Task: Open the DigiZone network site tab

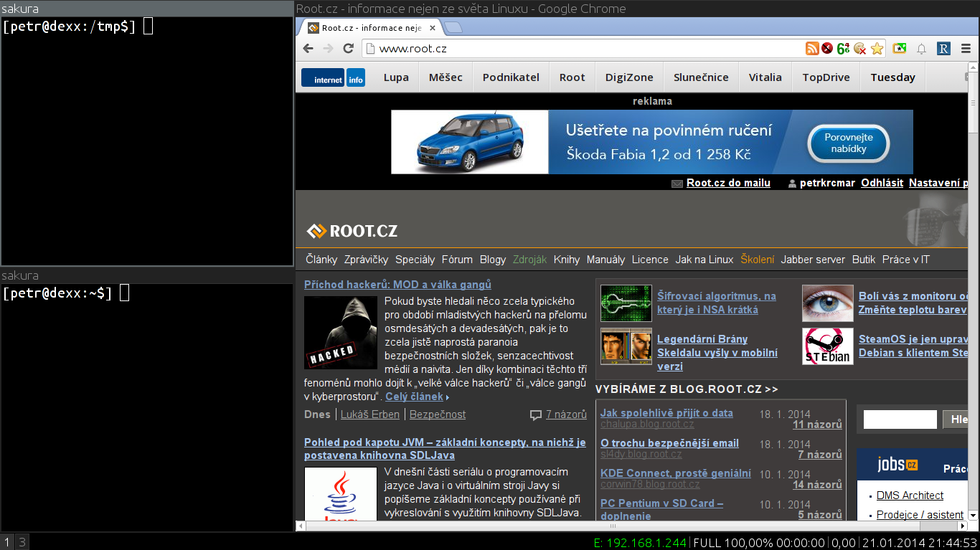Action: point(629,77)
